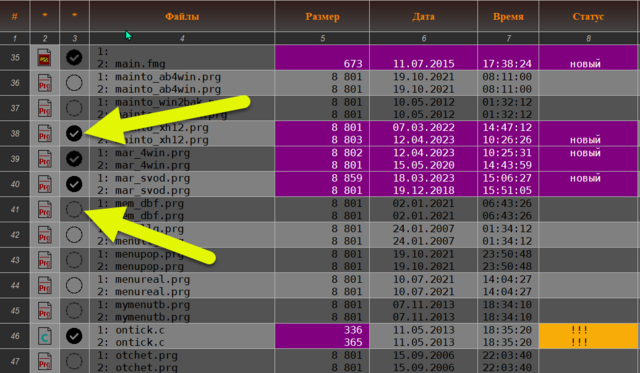This screenshot has width=640, height=373.
Task: Check the otchet.prg checkbox
Action: pos(74,361)
